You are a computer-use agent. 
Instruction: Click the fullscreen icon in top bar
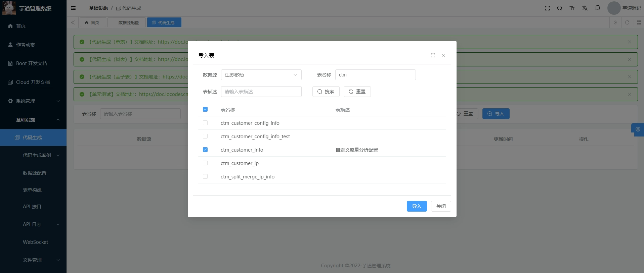click(x=547, y=8)
